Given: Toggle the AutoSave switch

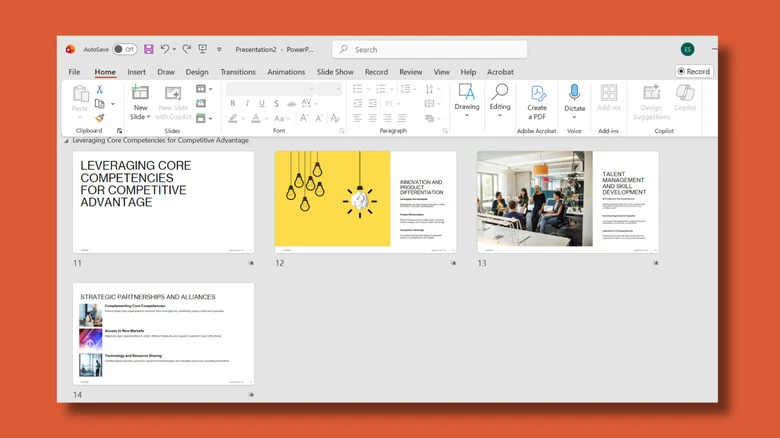Looking at the screenshot, I should pos(124,49).
